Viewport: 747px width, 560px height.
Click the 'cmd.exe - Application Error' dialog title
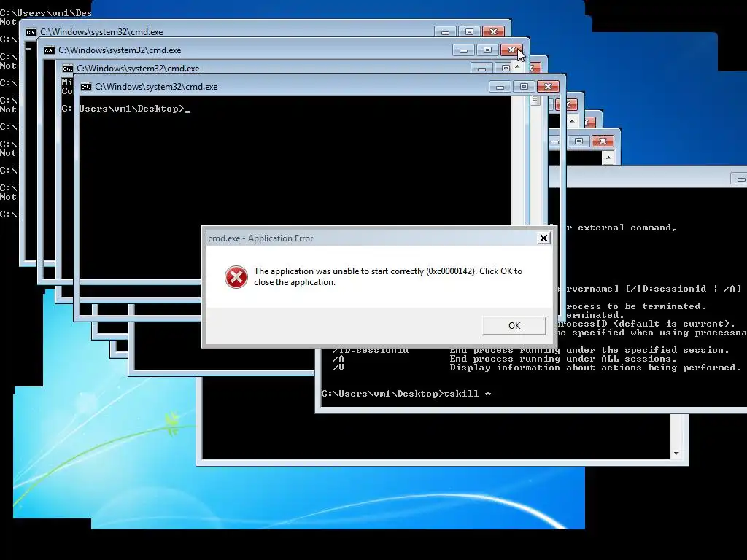pos(260,238)
